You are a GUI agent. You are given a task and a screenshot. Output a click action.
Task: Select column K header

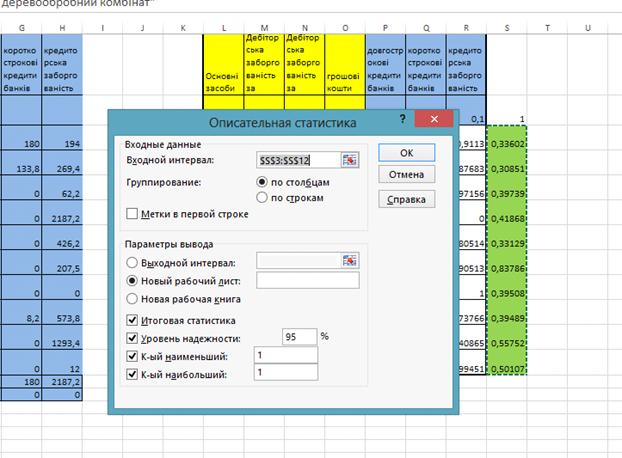pos(183,28)
